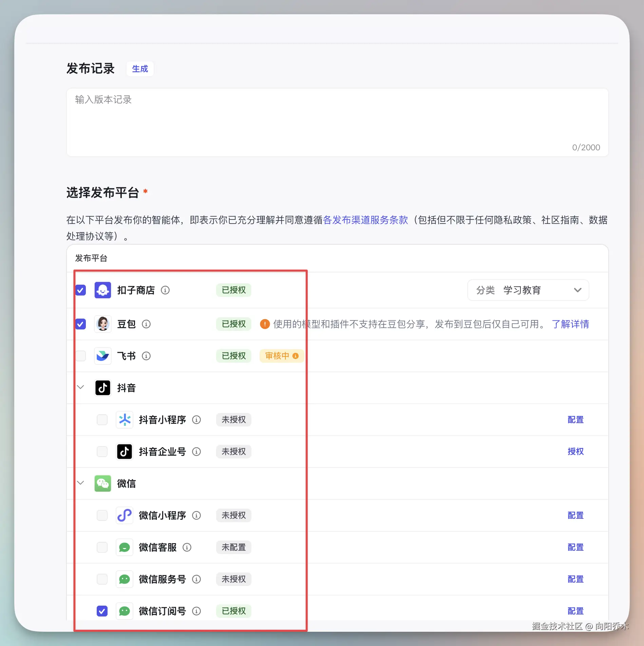Screen dimensions: 644x646
Task: Click the 微信服务号 icon
Action: [x=125, y=579]
